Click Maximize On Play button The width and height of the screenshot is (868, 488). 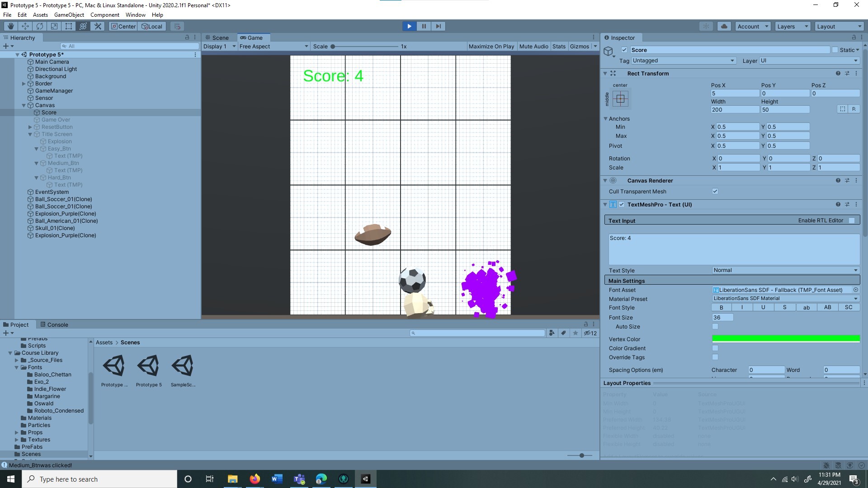pos(491,46)
